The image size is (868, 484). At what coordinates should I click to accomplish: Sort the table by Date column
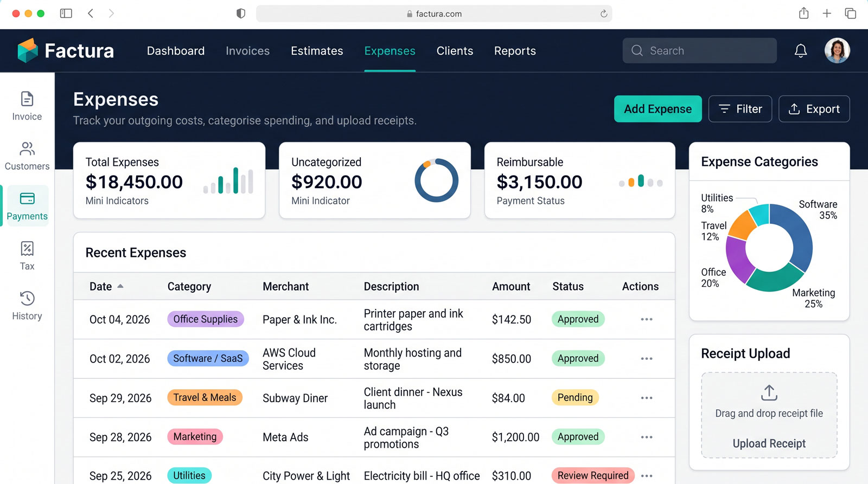pos(106,286)
